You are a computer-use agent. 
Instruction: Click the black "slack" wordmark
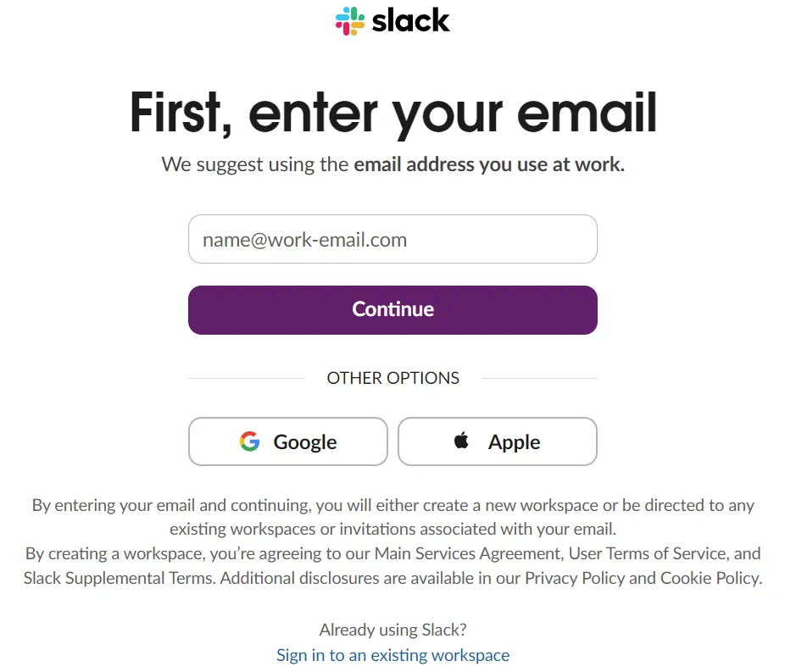[x=411, y=19]
